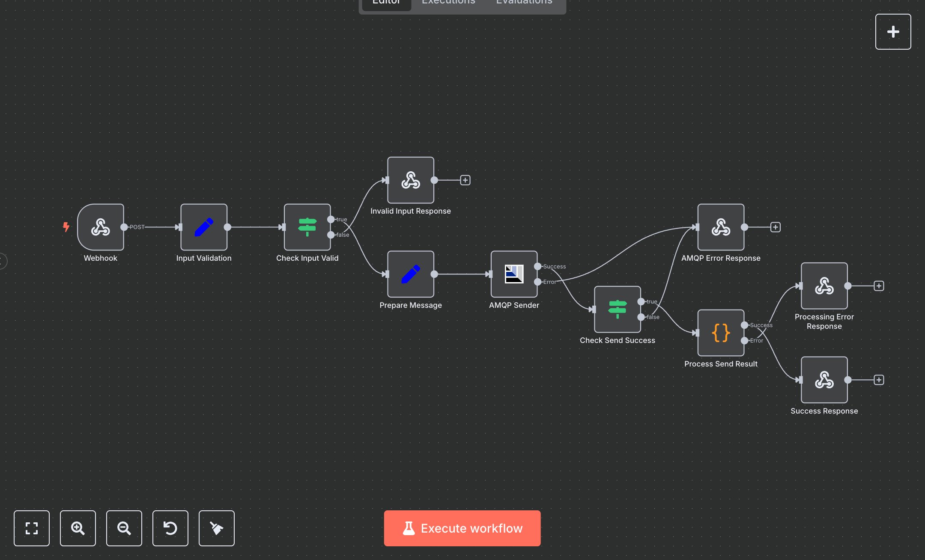This screenshot has width=925, height=560.
Task: Fit the workflow to view
Action: click(x=32, y=528)
